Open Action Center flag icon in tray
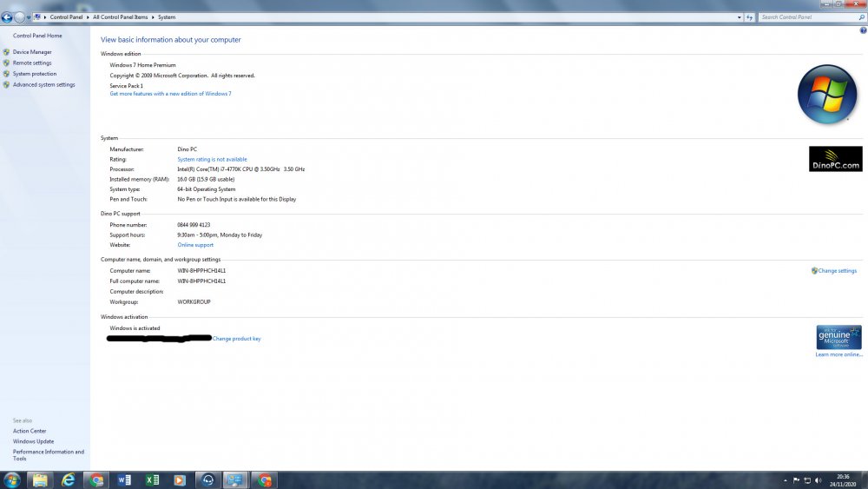The width and height of the screenshot is (868, 489). (796, 480)
